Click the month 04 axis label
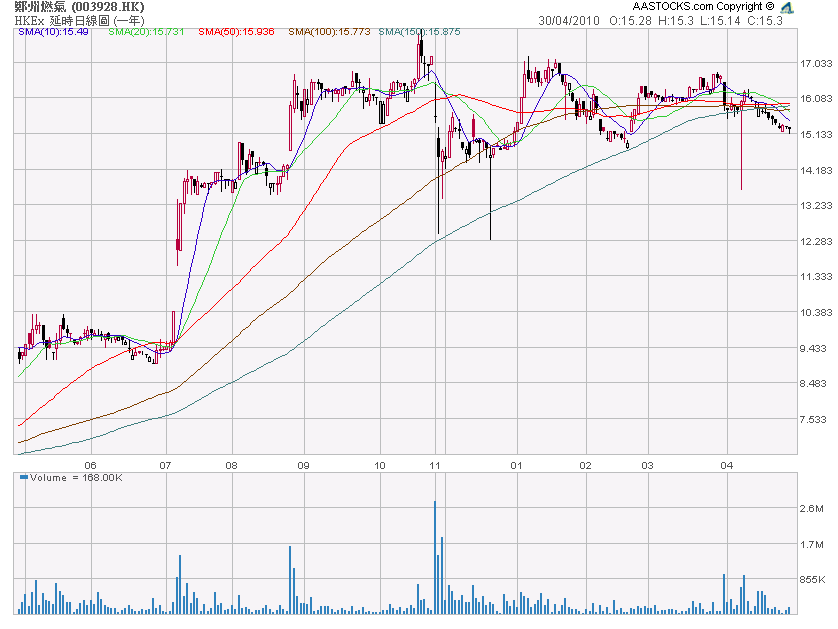Image resolution: width=838 pixels, height=629 pixels. (x=726, y=465)
